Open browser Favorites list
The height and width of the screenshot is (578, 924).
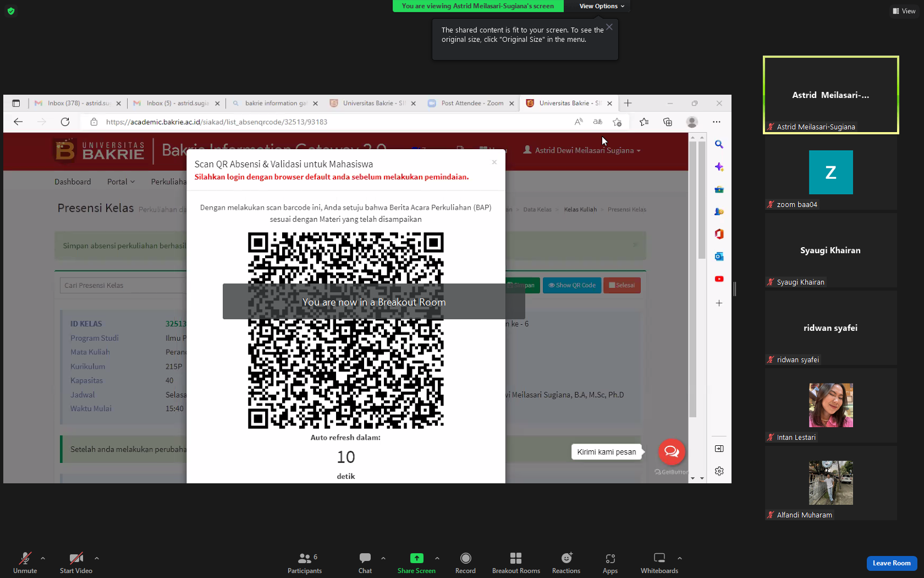coord(644,122)
